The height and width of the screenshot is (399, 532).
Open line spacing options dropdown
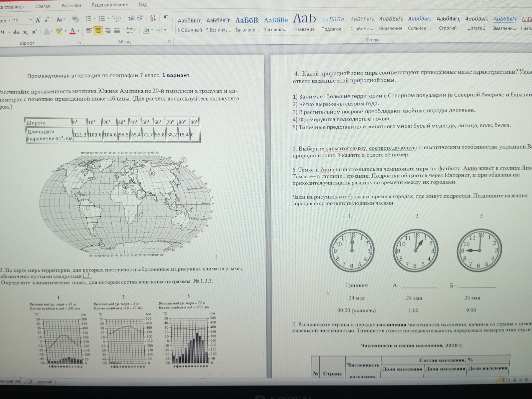(x=131, y=30)
